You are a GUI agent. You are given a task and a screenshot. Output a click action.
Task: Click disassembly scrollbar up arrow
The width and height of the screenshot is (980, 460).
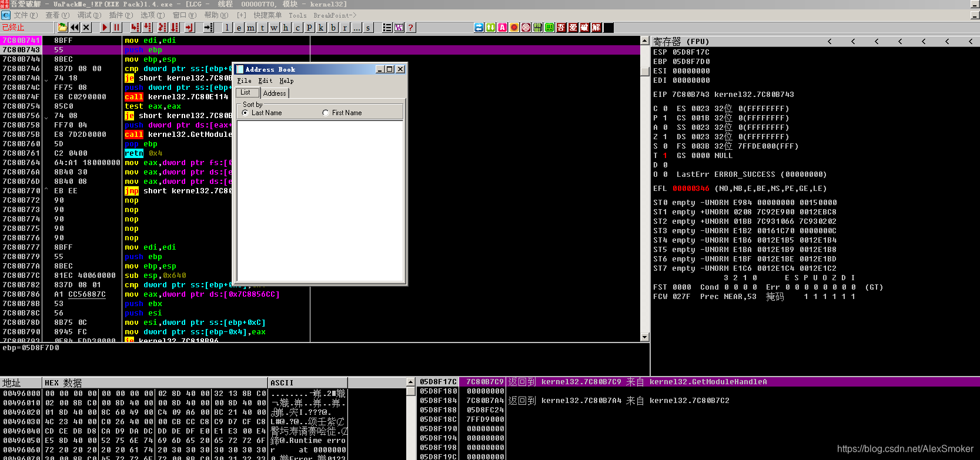pos(645,41)
